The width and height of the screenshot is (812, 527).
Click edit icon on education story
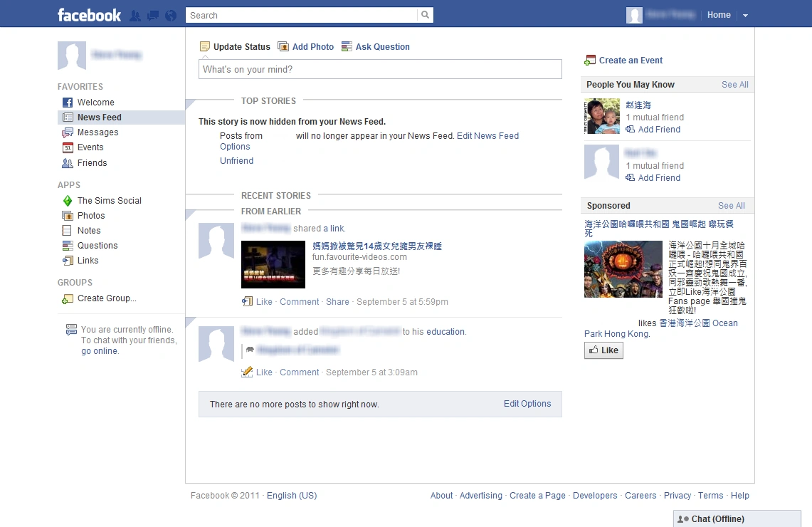pyautogui.click(x=247, y=372)
